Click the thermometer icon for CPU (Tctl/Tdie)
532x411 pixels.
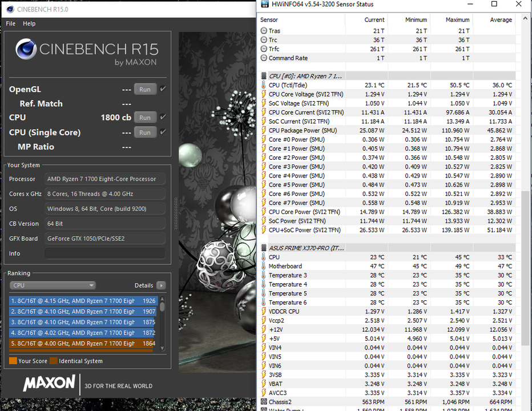point(264,85)
